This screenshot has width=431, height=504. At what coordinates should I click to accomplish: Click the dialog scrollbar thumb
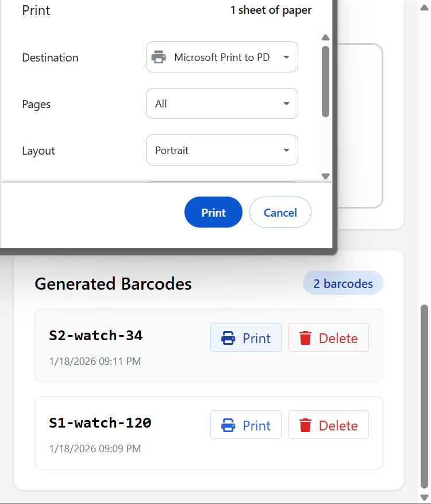(325, 78)
